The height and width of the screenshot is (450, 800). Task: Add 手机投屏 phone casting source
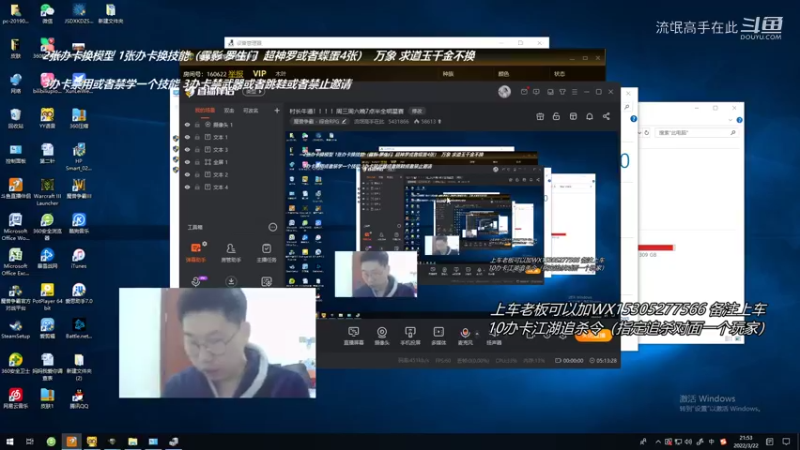click(410, 336)
